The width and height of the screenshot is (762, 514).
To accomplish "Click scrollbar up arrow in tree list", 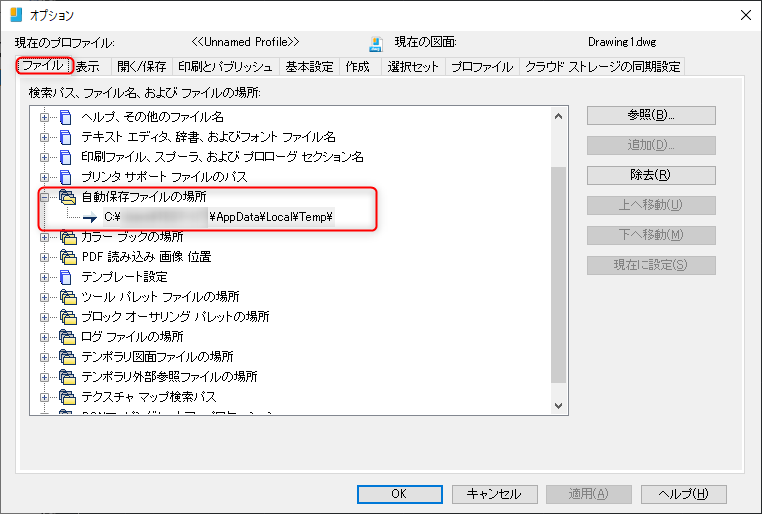I will [558, 116].
